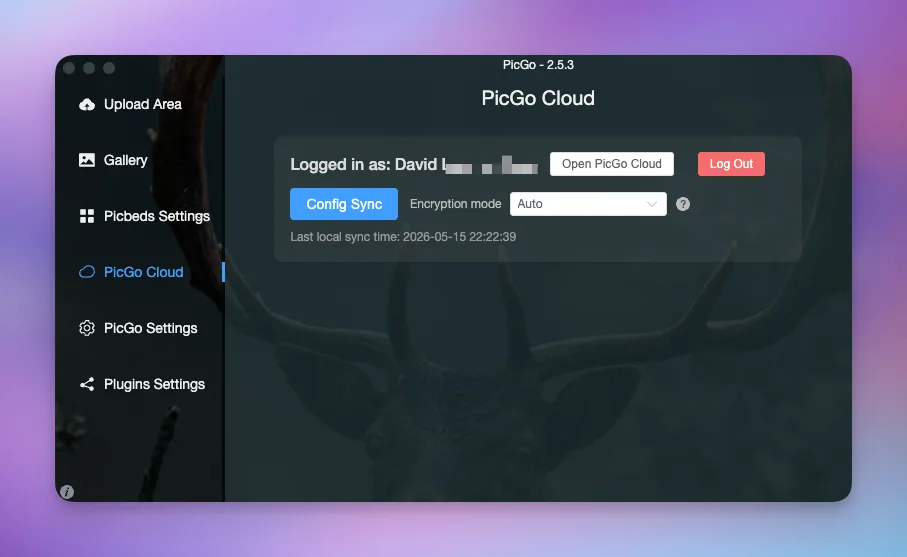Click the Gallery picture icon

point(87,160)
